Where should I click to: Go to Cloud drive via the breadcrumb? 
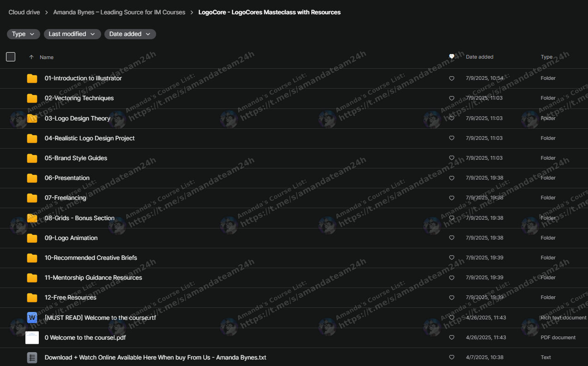point(24,12)
